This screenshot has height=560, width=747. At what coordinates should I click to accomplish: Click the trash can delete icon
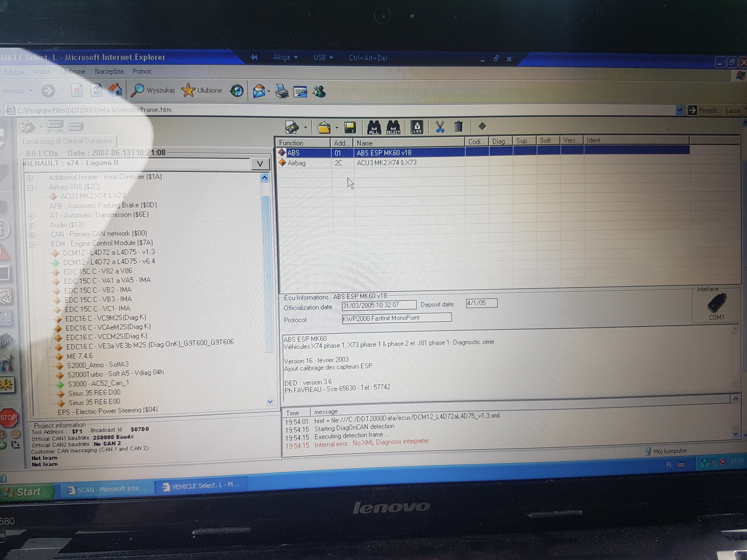[458, 127]
